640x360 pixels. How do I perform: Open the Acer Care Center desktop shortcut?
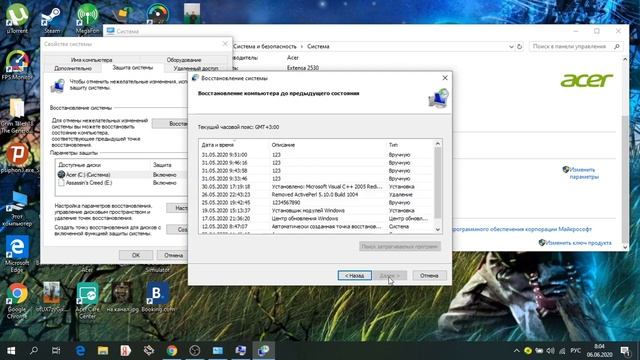click(x=87, y=300)
